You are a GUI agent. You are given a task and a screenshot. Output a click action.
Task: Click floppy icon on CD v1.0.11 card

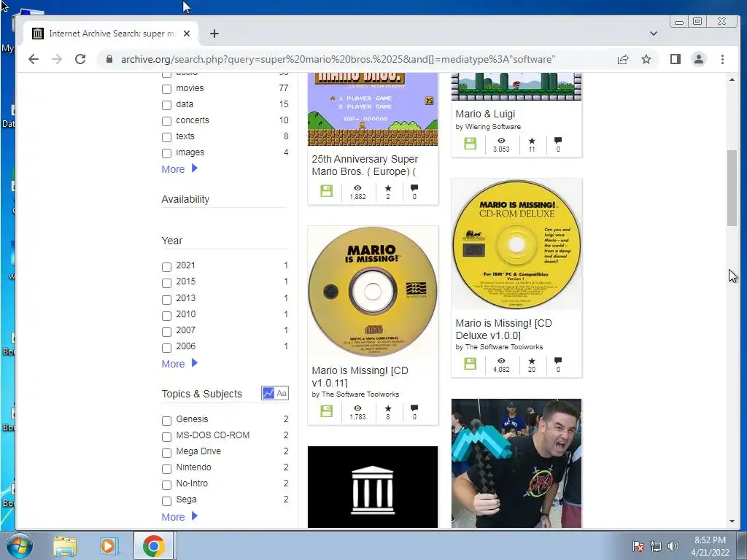click(x=326, y=411)
